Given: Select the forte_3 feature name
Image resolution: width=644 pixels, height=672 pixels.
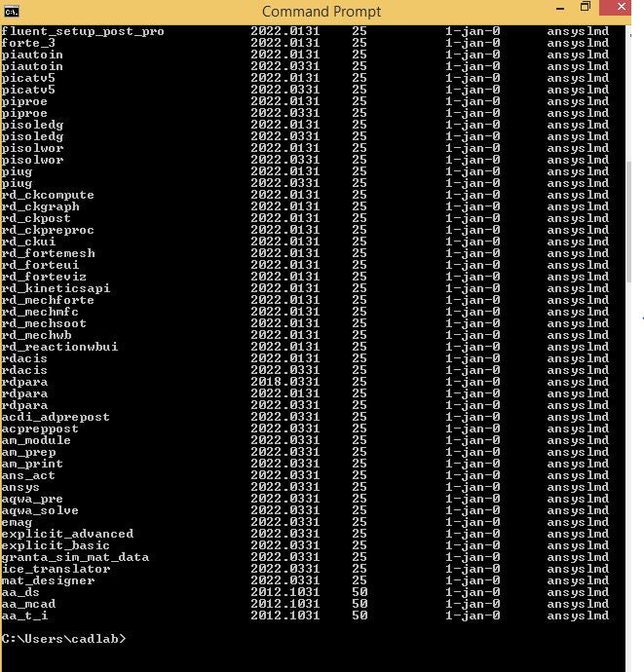Looking at the screenshot, I should tap(28, 43).
